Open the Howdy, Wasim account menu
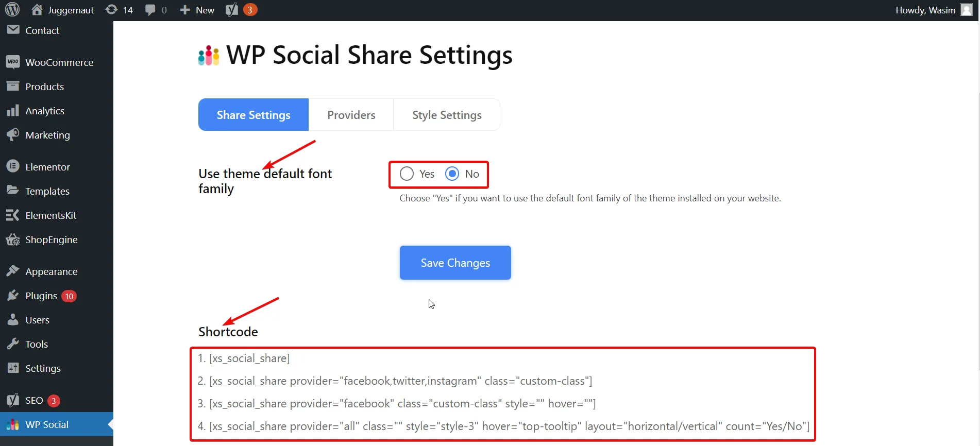Screen dimensions: 980x446 [x=933, y=10]
